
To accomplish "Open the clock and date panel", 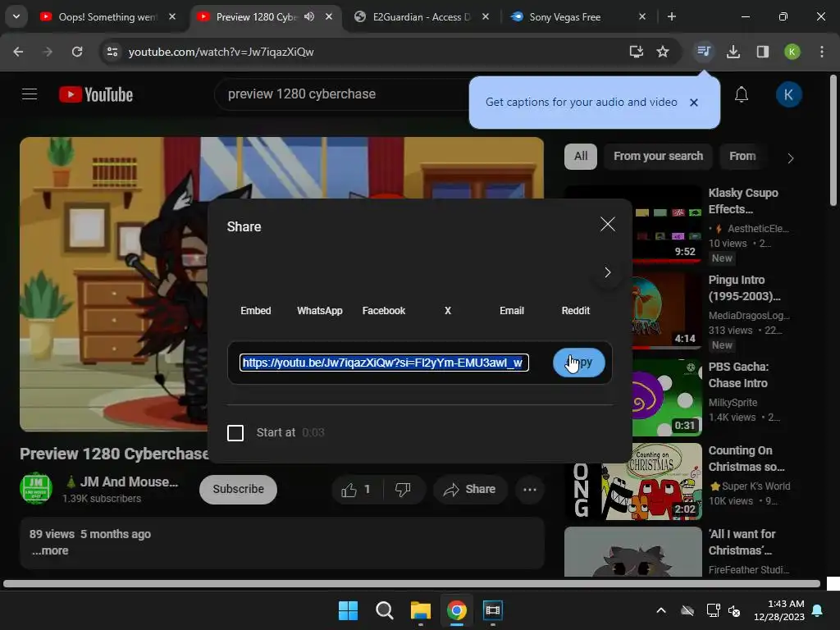I will [x=779, y=610].
